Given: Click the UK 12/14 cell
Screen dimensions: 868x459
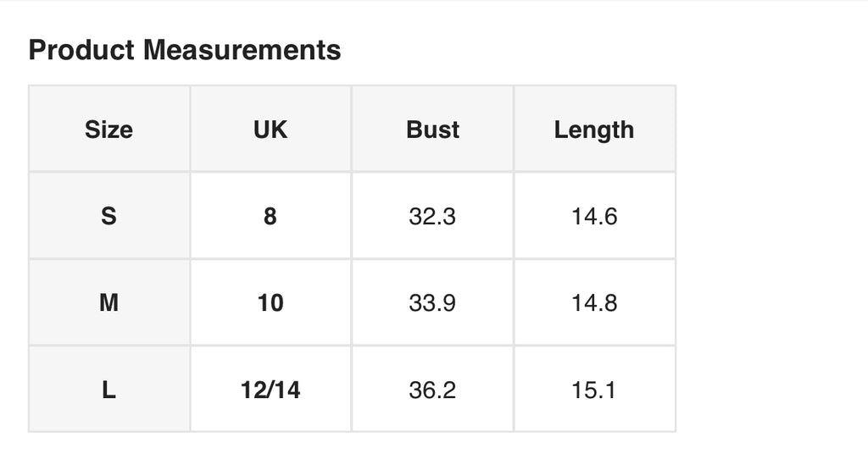Looking at the screenshot, I should tap(270, 390).
